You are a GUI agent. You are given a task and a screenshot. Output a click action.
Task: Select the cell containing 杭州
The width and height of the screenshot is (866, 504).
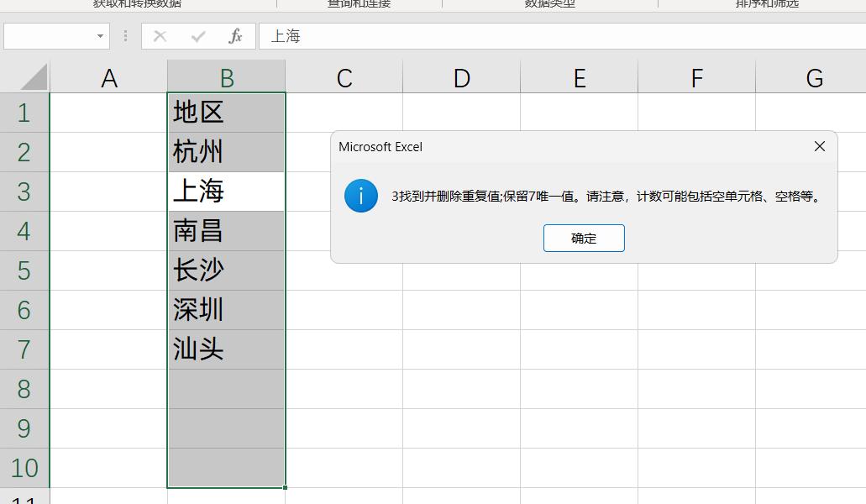tap(225, 151)
